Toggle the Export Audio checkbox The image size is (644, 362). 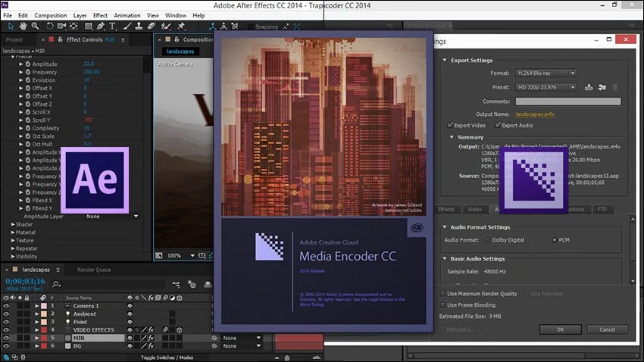pyautogui.click(x=498, y=125)
